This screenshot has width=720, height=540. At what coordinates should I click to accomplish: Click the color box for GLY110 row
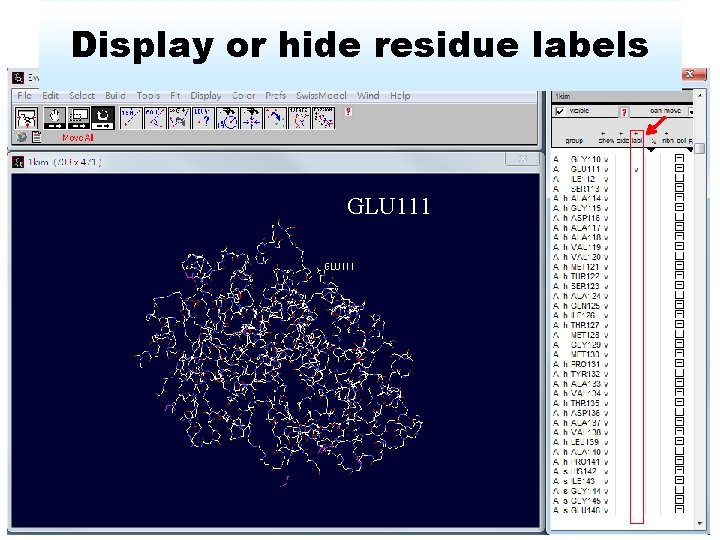(x=679, y=158)
